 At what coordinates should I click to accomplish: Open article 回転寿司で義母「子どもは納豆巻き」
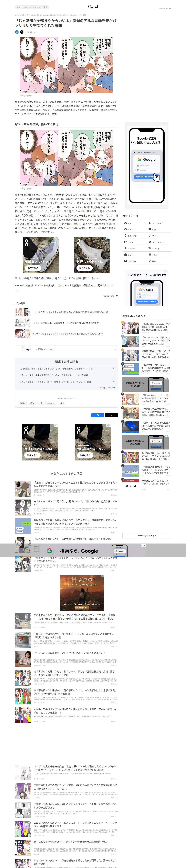[66, 715]
